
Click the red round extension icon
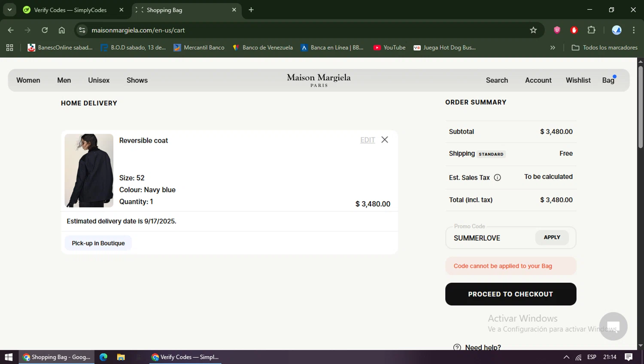[x=574, y=30]
